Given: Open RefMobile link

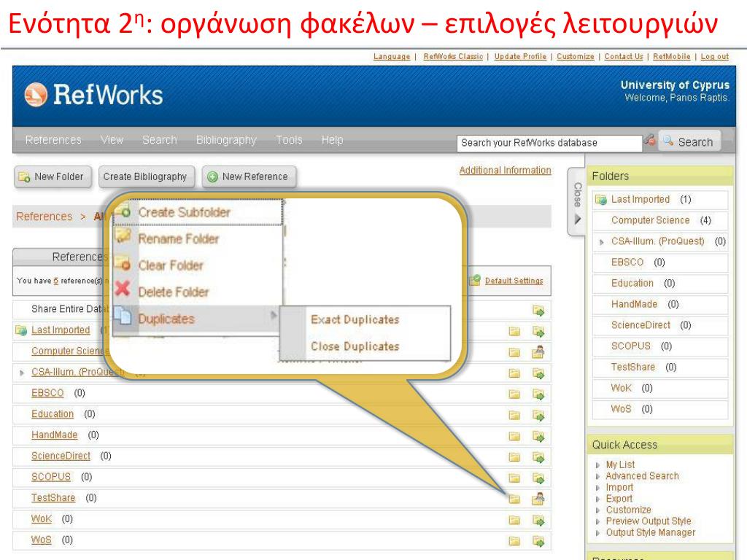Looking at the screenshot, I should click(671, 56).
